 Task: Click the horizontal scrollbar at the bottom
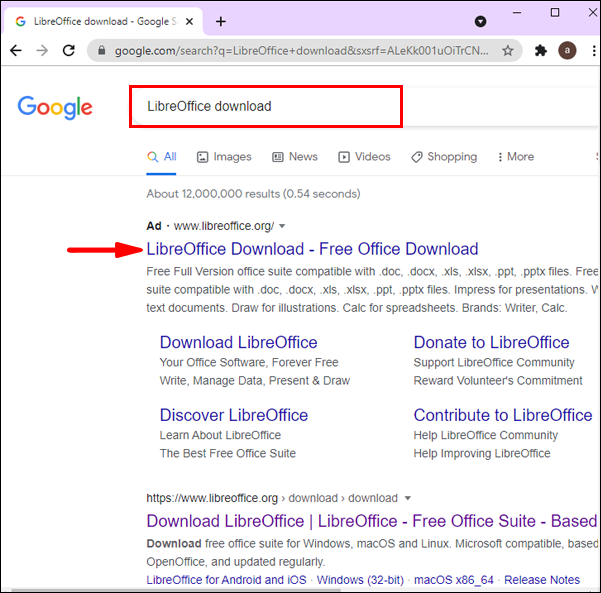pos(176,590)
